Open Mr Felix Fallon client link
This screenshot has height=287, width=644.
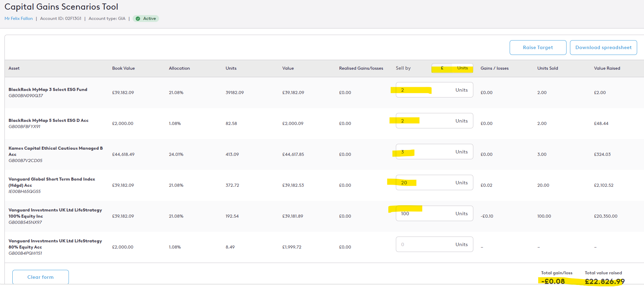pos(19,19)
